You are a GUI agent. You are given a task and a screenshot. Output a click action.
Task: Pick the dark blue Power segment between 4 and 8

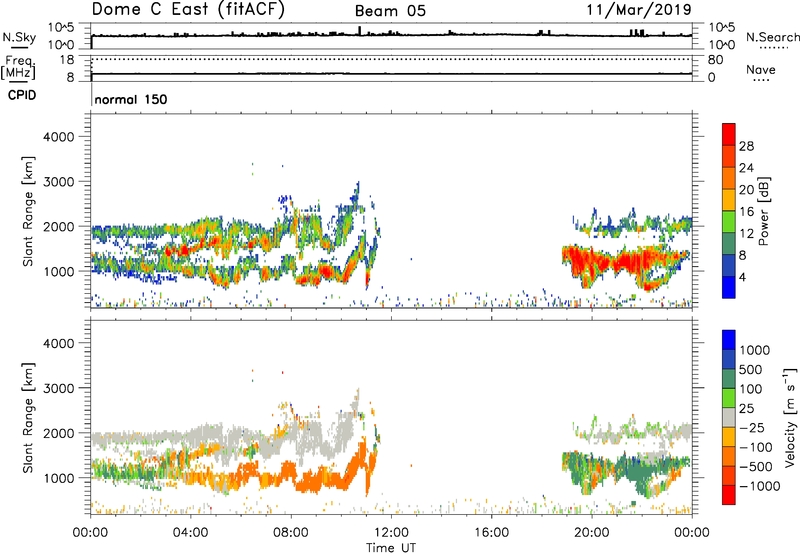click(729, 266)
